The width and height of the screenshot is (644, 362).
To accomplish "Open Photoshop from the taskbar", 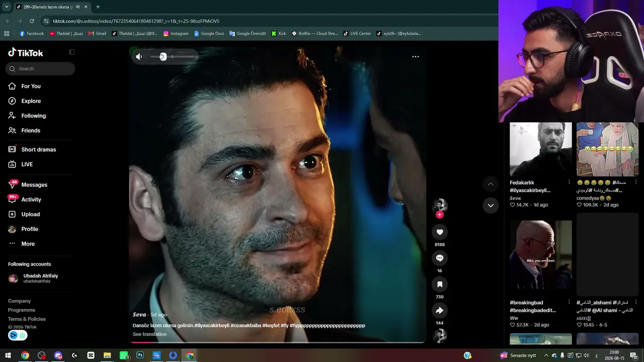I will 140,355.
